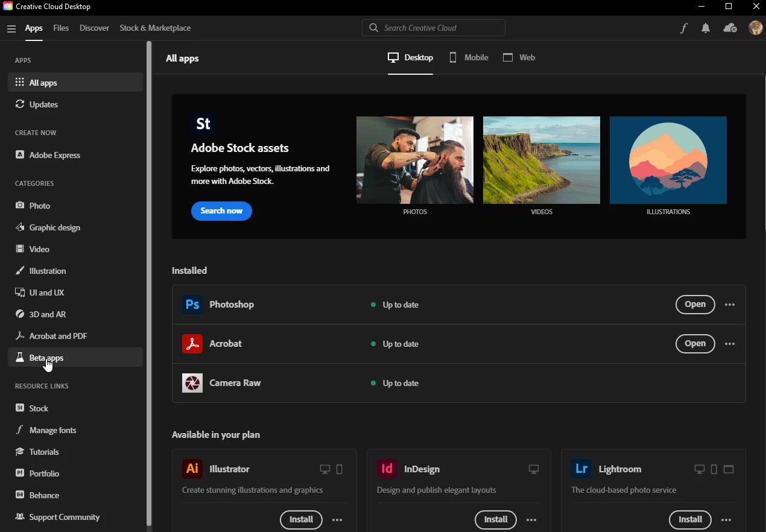This screenshot has width=766, height=532.
Task: Open Acrobat with the Open button
Action: click(x=695, y=344)
